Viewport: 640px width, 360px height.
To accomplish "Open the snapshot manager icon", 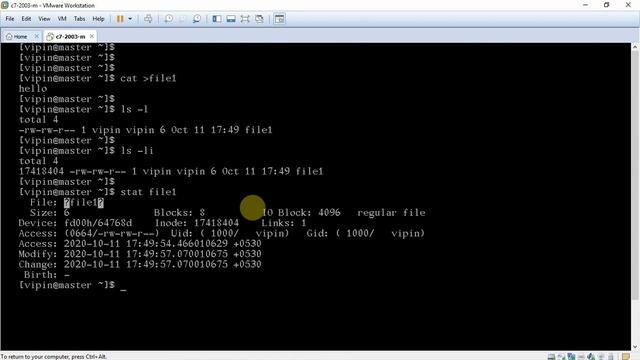I will coord(197,19).
